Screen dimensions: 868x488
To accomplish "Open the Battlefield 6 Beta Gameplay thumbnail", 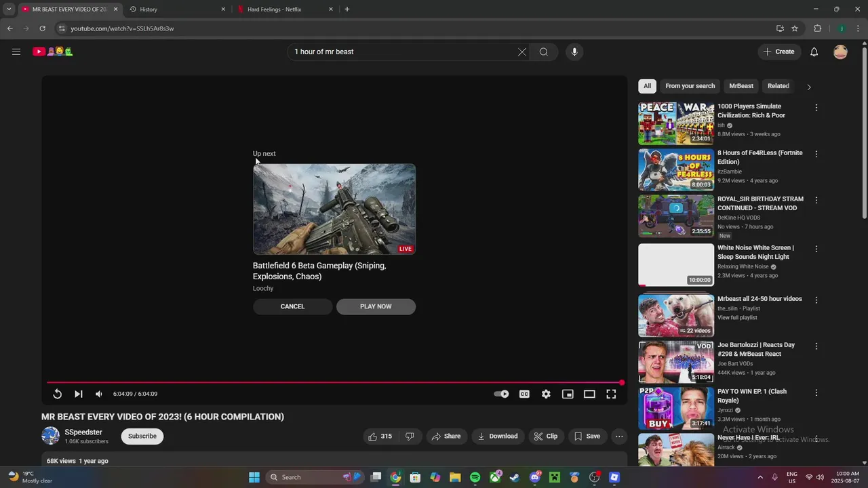I will click(334, 209).
